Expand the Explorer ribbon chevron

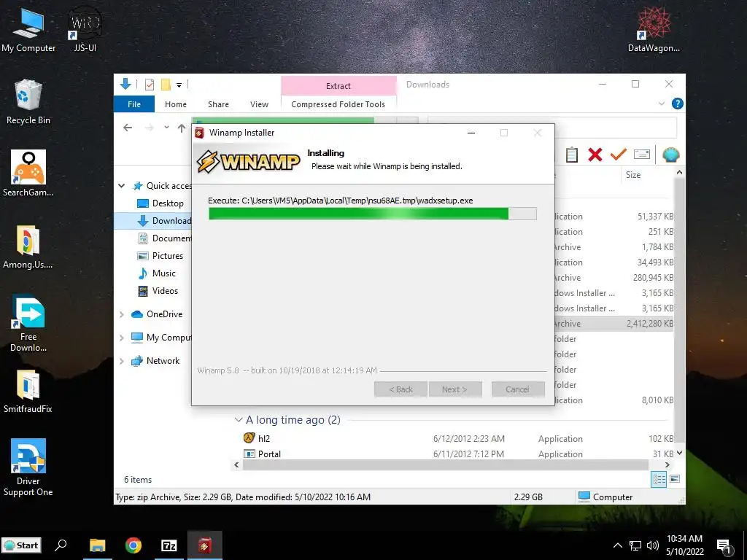pos(661,104)
